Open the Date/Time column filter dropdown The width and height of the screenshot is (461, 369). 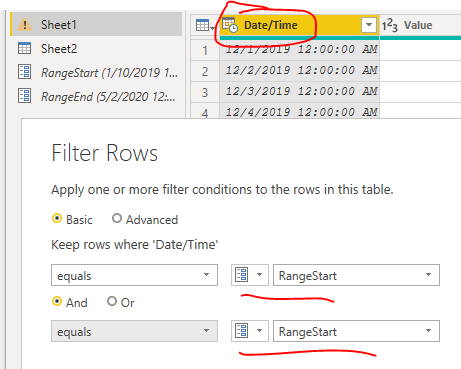[369, 25]
